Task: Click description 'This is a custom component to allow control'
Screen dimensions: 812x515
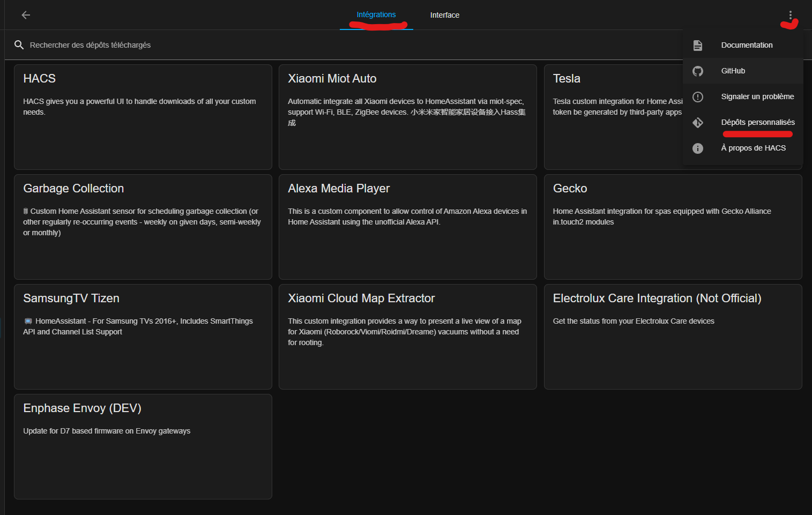Action: 407,217
